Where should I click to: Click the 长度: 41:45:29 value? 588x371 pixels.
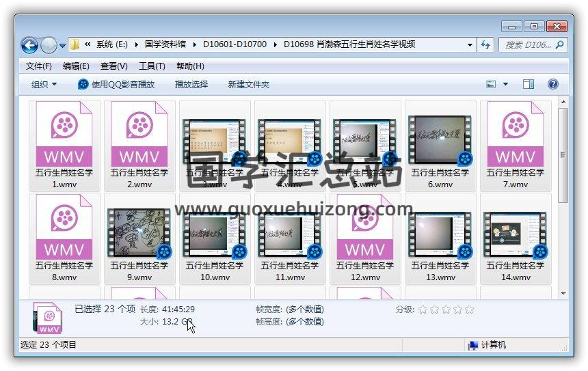point(178,310)
